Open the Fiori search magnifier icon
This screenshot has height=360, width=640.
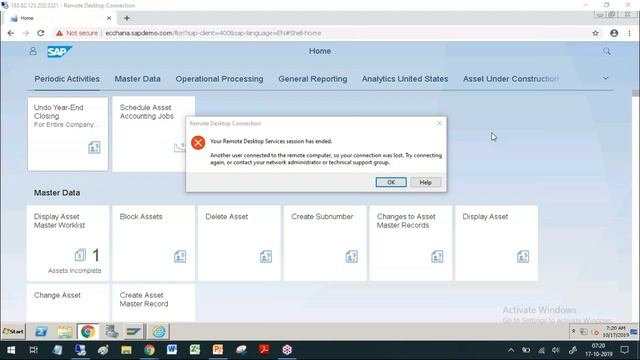coord(607,51)
